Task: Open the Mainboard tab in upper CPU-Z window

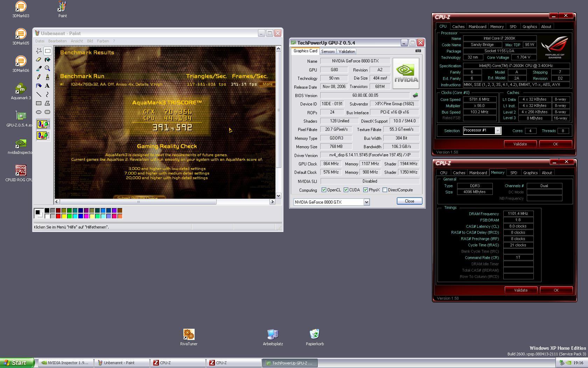Action: click(x=477, y=27)
